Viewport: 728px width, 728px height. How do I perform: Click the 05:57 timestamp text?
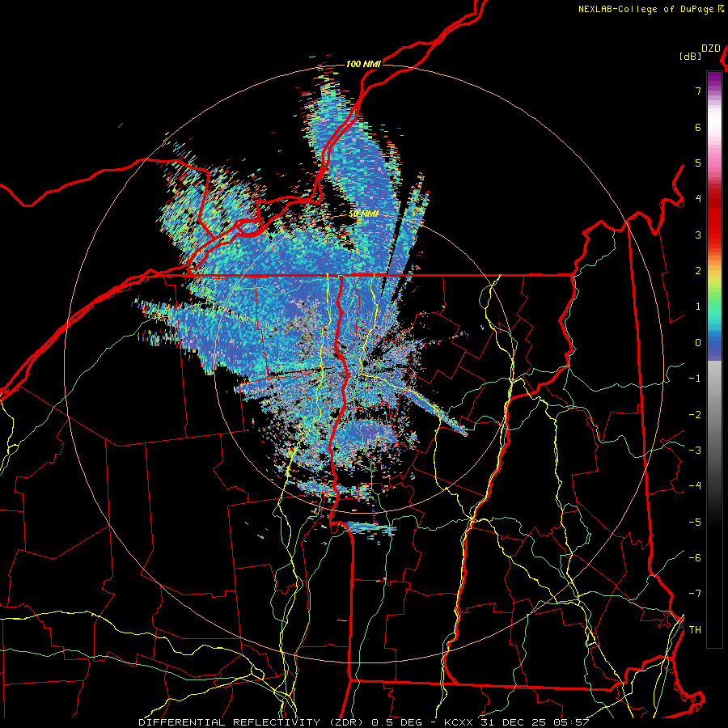click(571, 722)
